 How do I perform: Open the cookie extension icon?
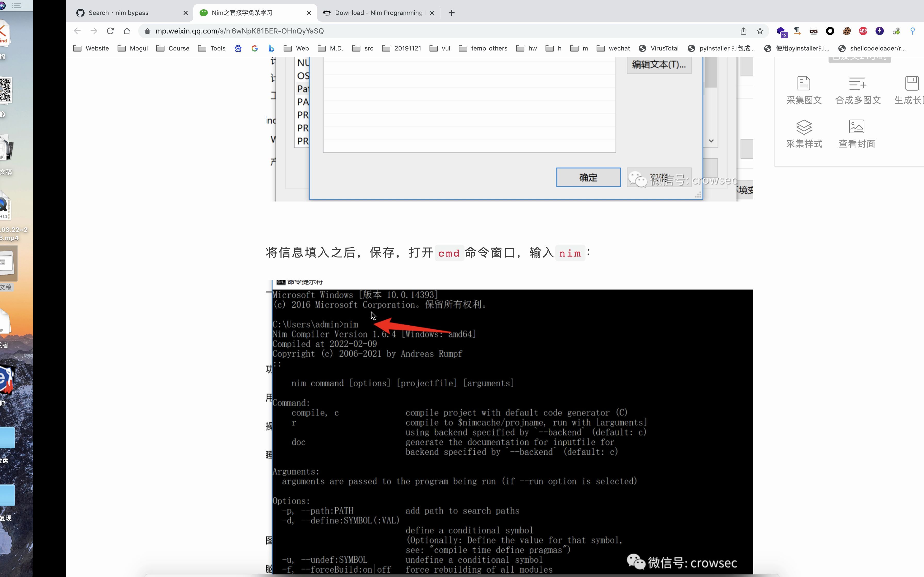point(846,31)
